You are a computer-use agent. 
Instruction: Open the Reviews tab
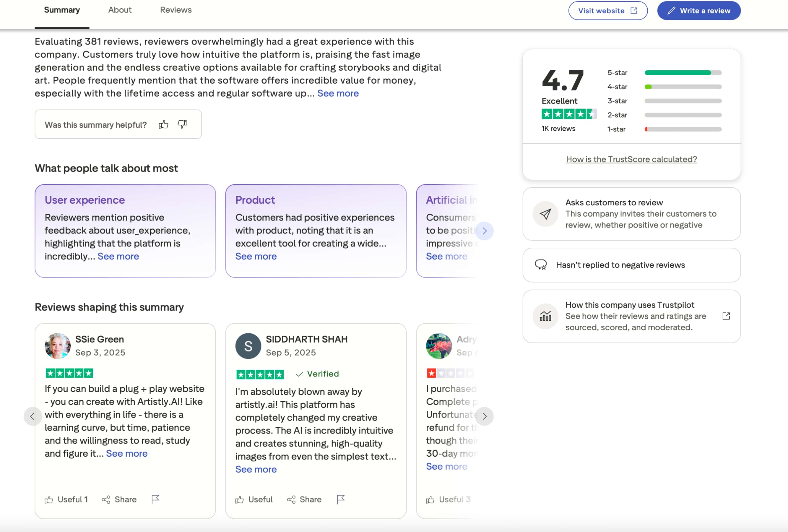[176, 10]
